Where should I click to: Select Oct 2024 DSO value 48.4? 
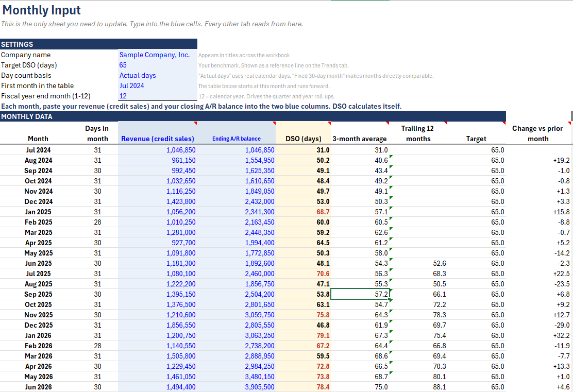tap(304, 181)
